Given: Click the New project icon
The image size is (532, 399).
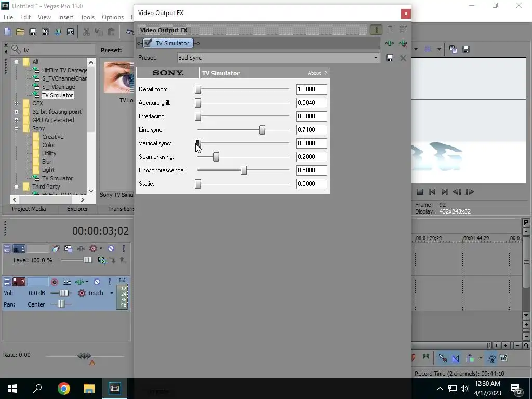Looking at the screenshot, I should coord(7,32).
